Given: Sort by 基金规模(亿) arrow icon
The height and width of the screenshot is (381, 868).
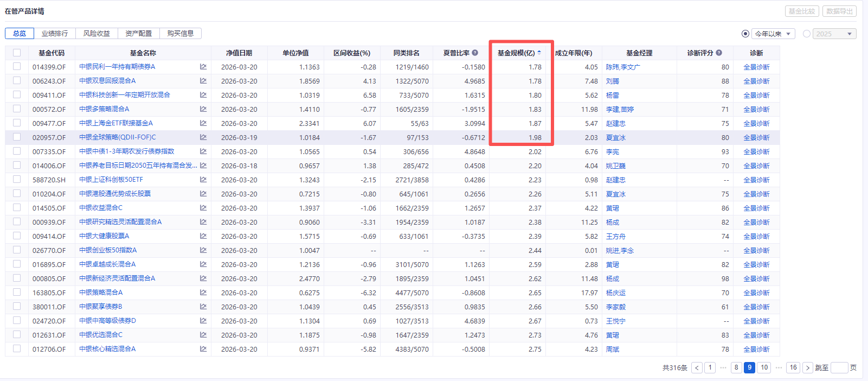Looking at the screenshot, I should pos(539,53).
